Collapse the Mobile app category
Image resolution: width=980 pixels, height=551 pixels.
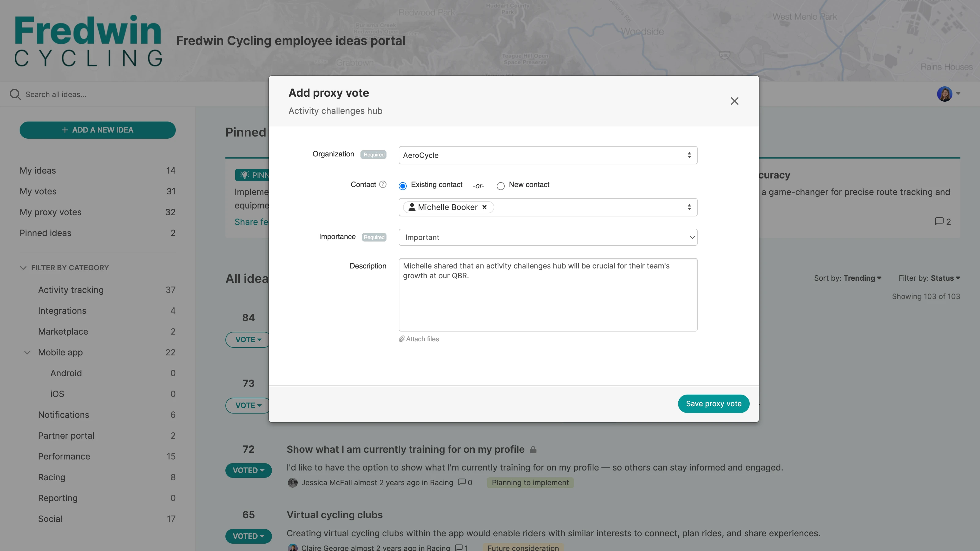pyautogui.click(x=27, y=352)
